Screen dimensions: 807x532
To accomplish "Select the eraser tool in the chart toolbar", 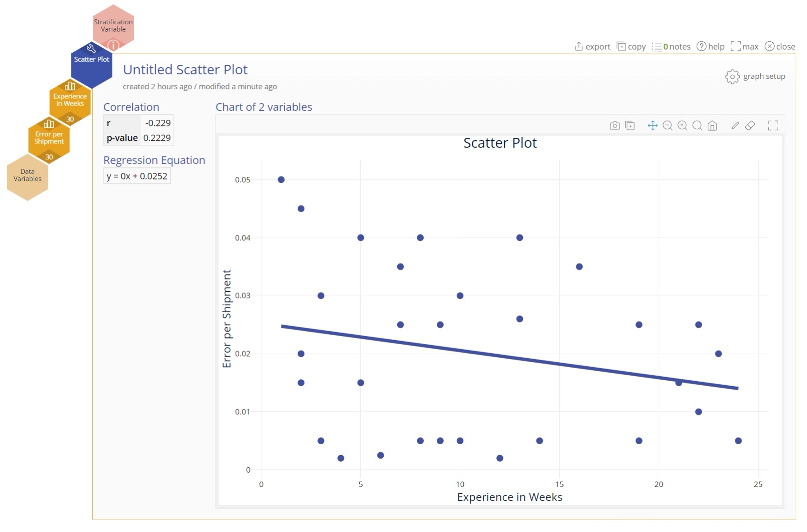I will (x=750, y=126).
